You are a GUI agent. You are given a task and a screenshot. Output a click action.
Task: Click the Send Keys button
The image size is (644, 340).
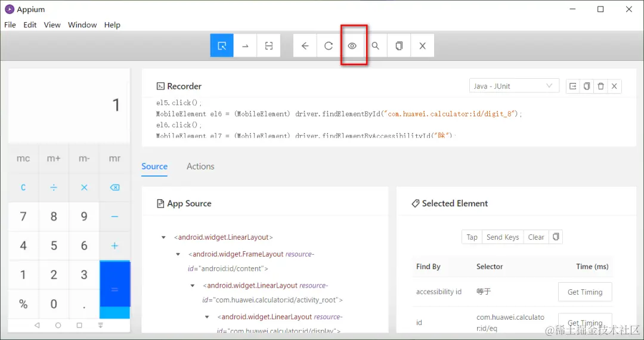coord(503,237)
